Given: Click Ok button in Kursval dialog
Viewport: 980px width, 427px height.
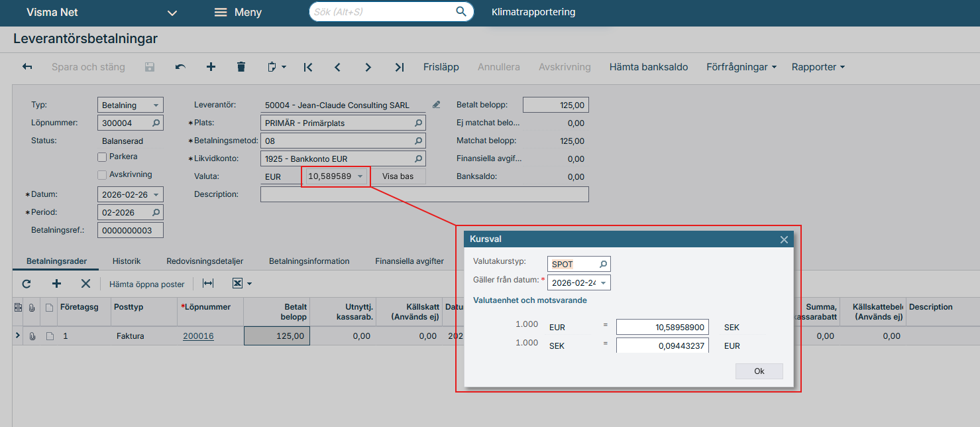Looking at the screenshot, I should coord(759,371).
